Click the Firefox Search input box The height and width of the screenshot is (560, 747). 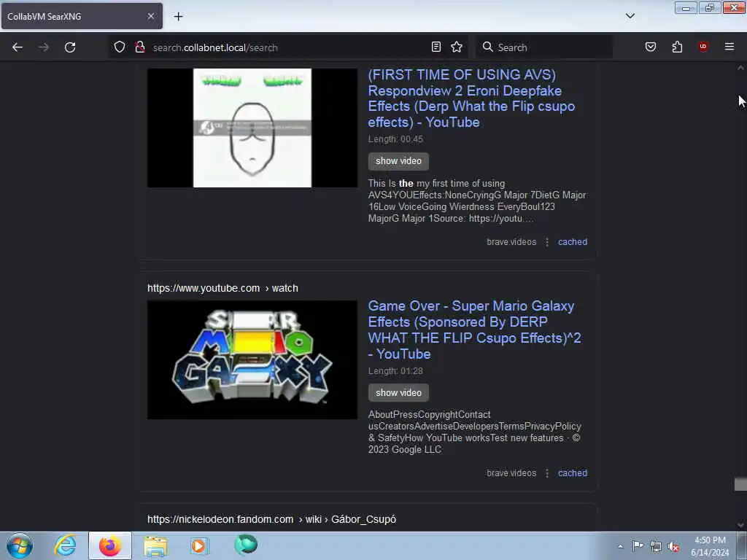[544, 47]
